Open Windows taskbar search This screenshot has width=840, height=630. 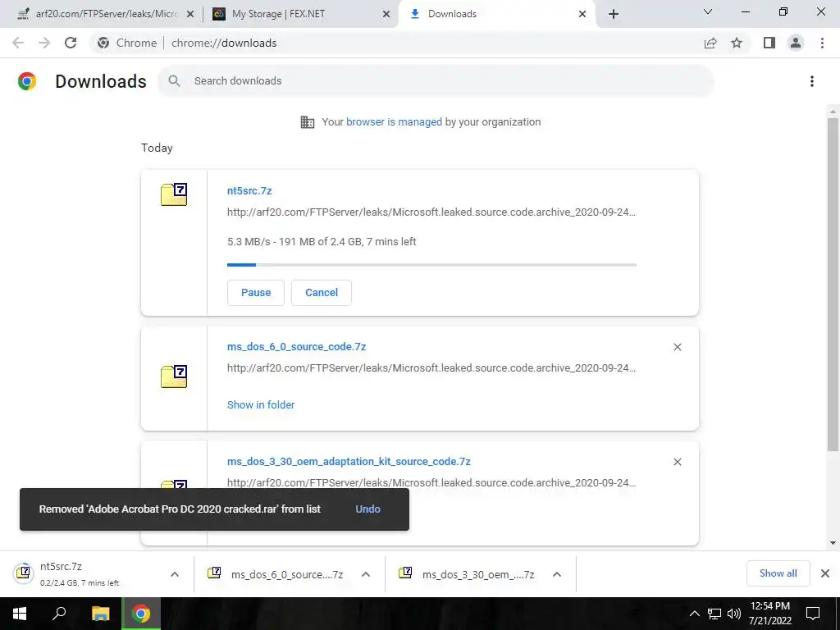pyautogui.click(x=59, y=614)
